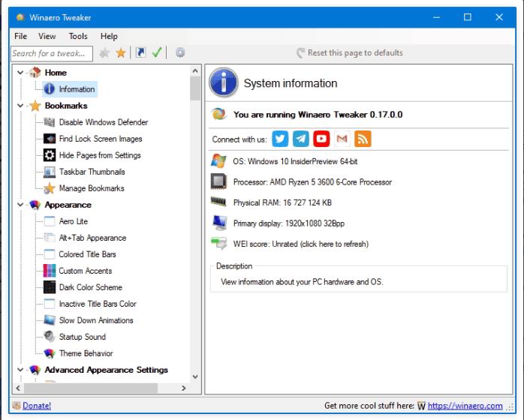This screenshot has width=524, height=420.
Task: Open the YouTube icon under Connect with us
Action: pyautogui.click(x=321, y=139)
